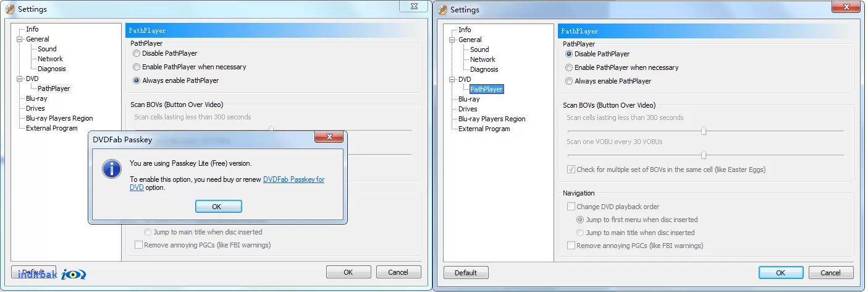
Task: Select External Program in right window tree
Action: click(x=484, y=129)
